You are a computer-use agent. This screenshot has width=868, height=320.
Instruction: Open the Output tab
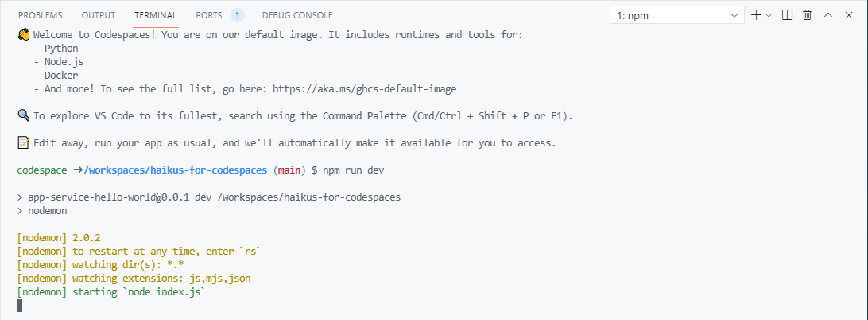coord(99,15)
